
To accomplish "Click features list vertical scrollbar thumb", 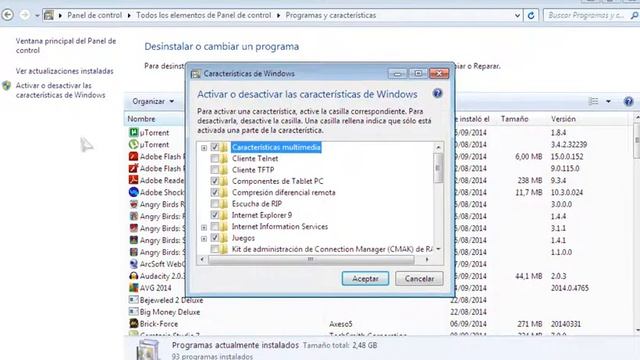I will [x=438, y=168].
